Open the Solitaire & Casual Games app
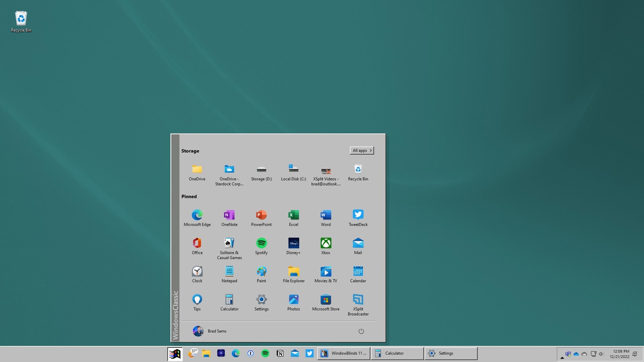This screenshot has width=644, height=362. 229,244
